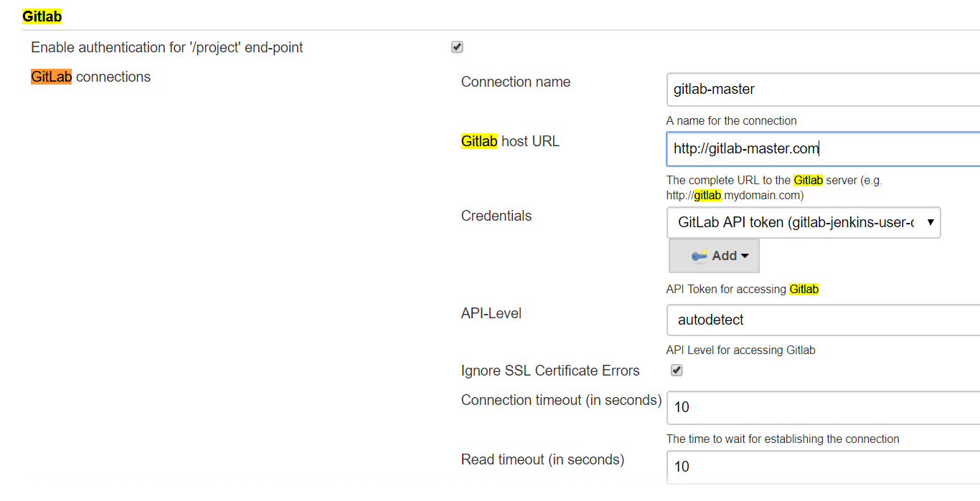This screenshot has width=980, height=501.
Task: Click the Connection timeout value field
Action: pos(789,407)
